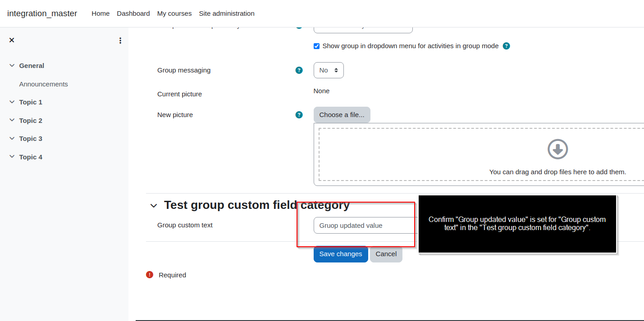Viewport: 644px width, 321px height.
Task: Close the course index drawer
Action: (x=12, y=40)
